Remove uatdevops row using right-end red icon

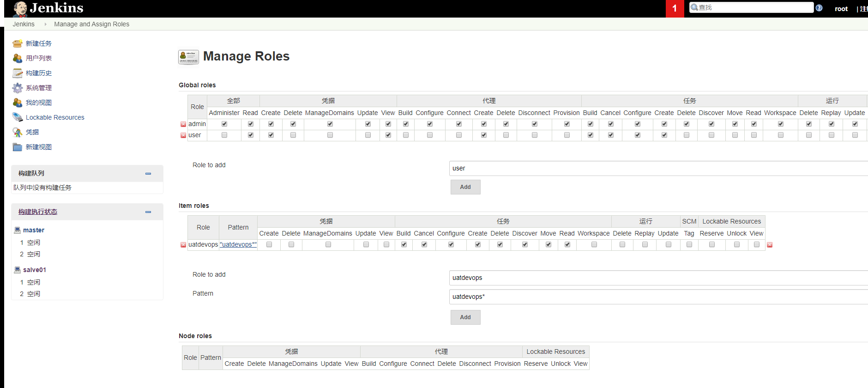[770, 245]
